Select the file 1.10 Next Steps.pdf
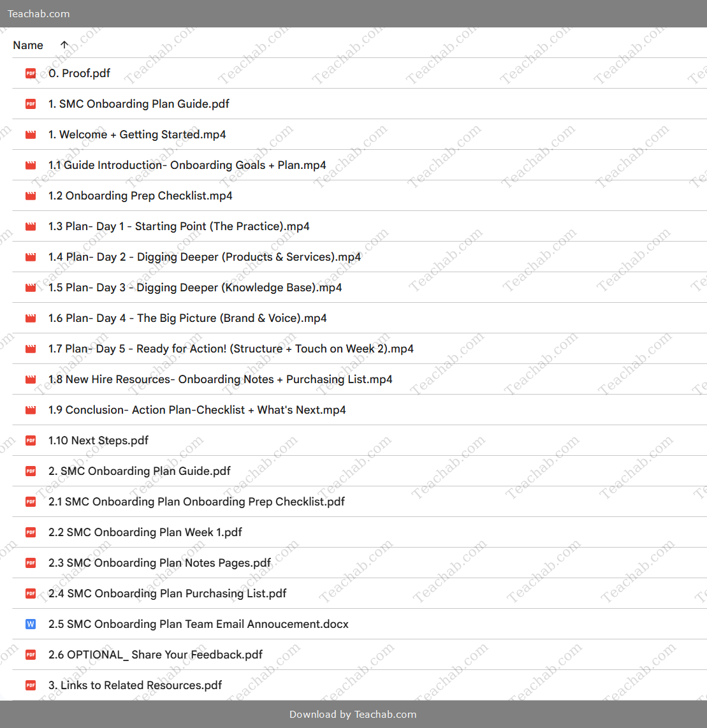Image resolution: width=707 pixels, height=728 pixels. pyautogui.click(x=98, y=440)
